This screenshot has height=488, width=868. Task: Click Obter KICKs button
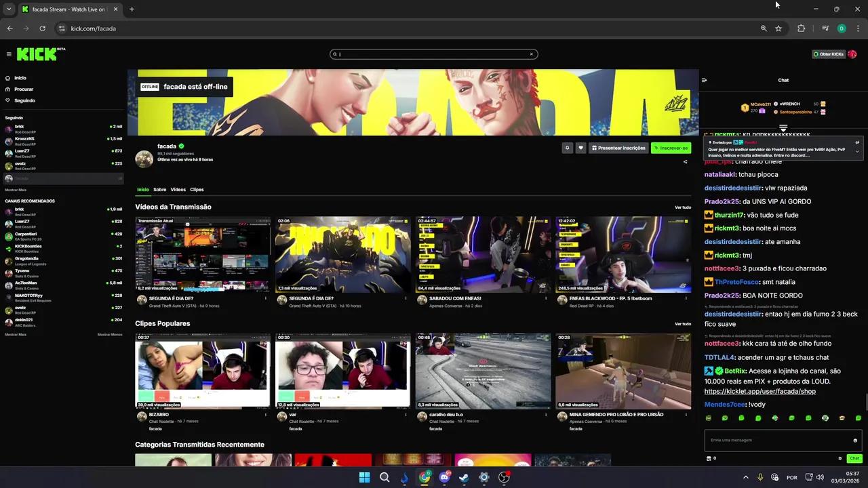coord(827,54)
